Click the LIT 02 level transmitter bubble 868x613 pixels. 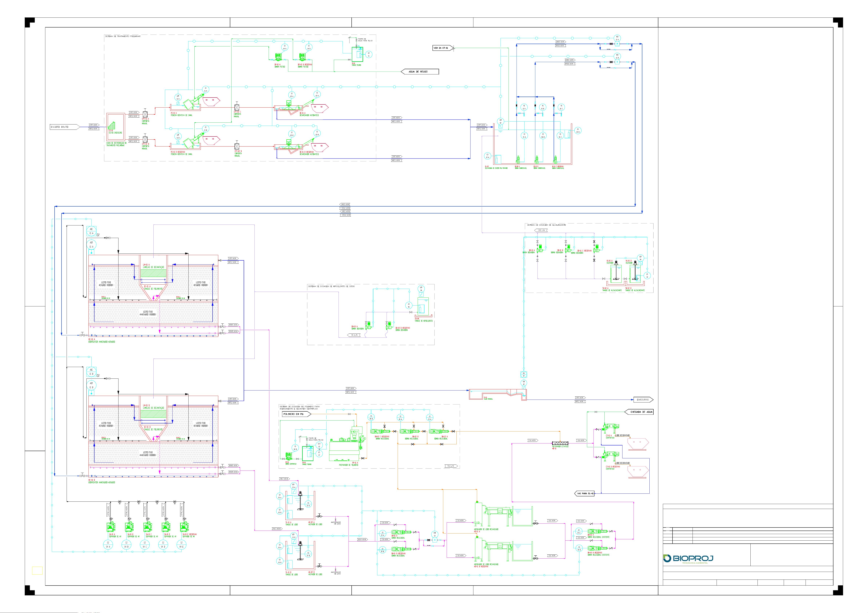click(x=501, y=121)
